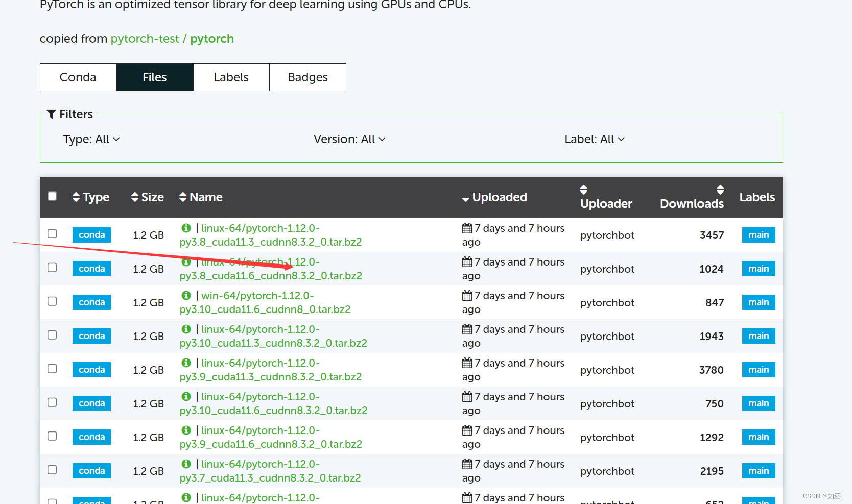
Task: Click main label in 2195 downloads row
Action: (759, 471)
